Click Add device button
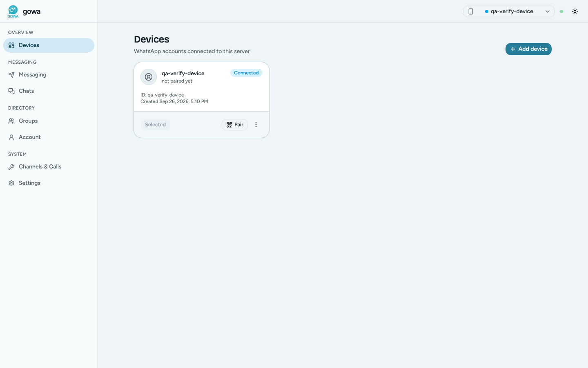 [528, 49]
